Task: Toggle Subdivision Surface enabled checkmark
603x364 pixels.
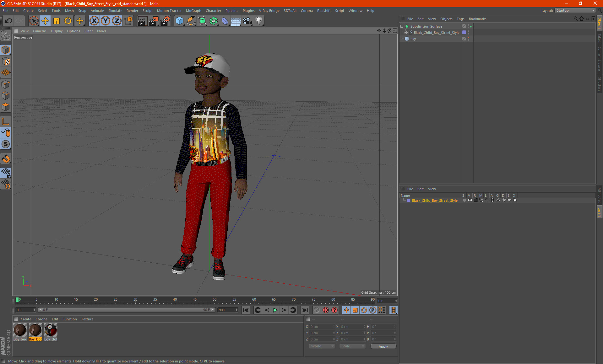Action: pos(471,26)
